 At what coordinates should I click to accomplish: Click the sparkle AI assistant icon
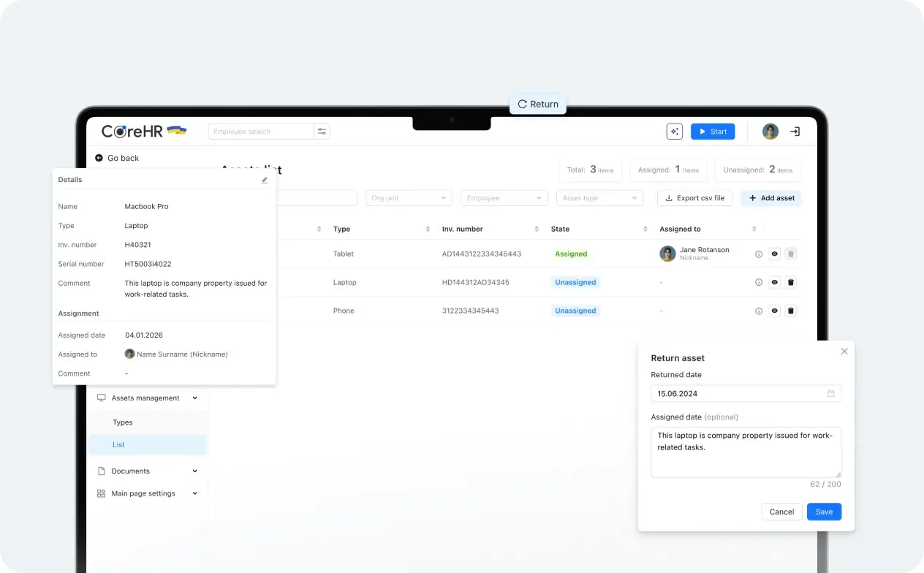tap(674, 132)
